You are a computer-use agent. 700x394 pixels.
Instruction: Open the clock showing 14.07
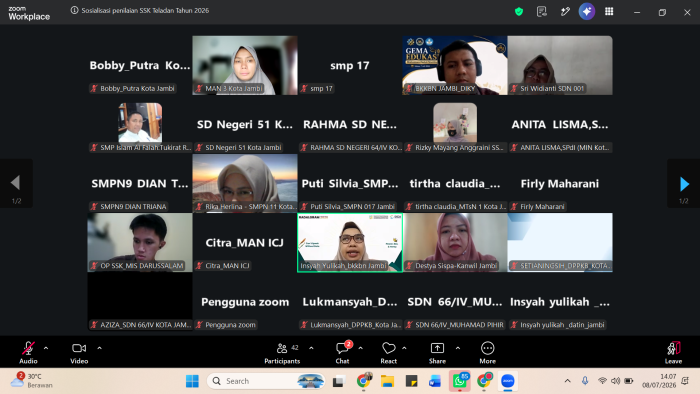coord(659,381)
